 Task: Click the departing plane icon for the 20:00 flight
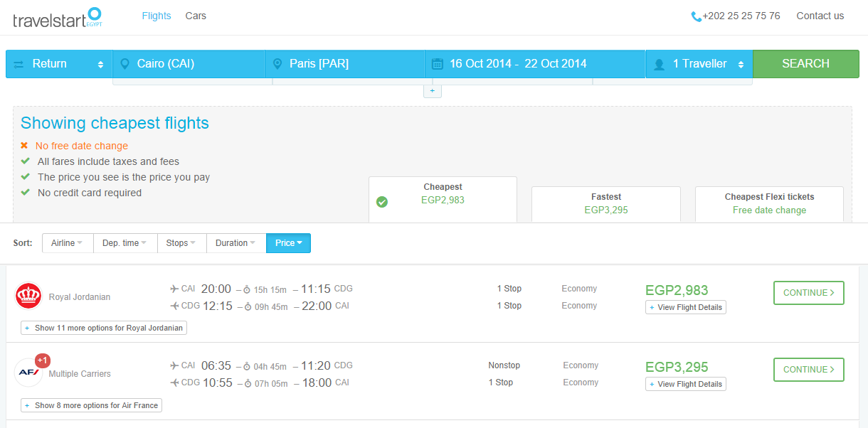(174, 289)
